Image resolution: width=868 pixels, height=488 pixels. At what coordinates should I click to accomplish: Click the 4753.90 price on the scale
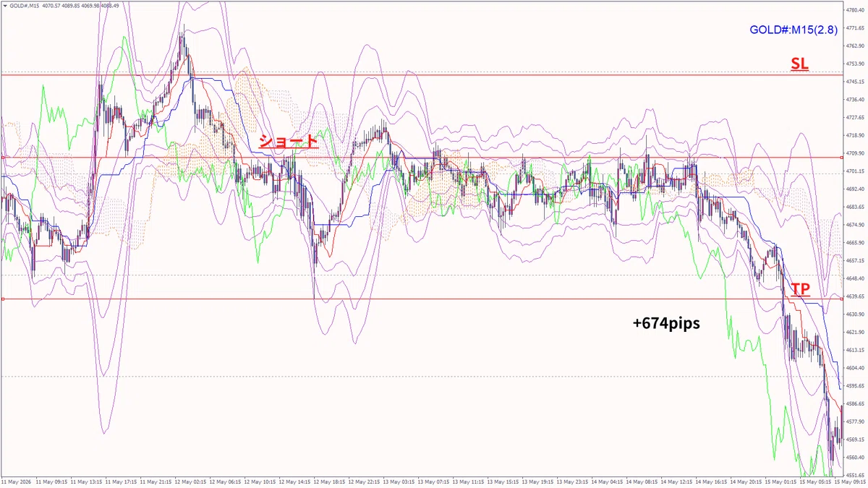click(x=855, y=64)
